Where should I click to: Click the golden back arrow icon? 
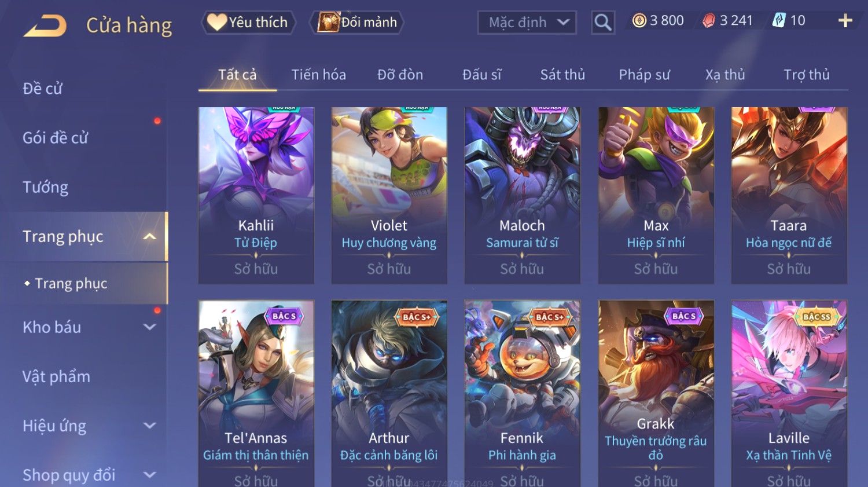(x=45, y=26)
